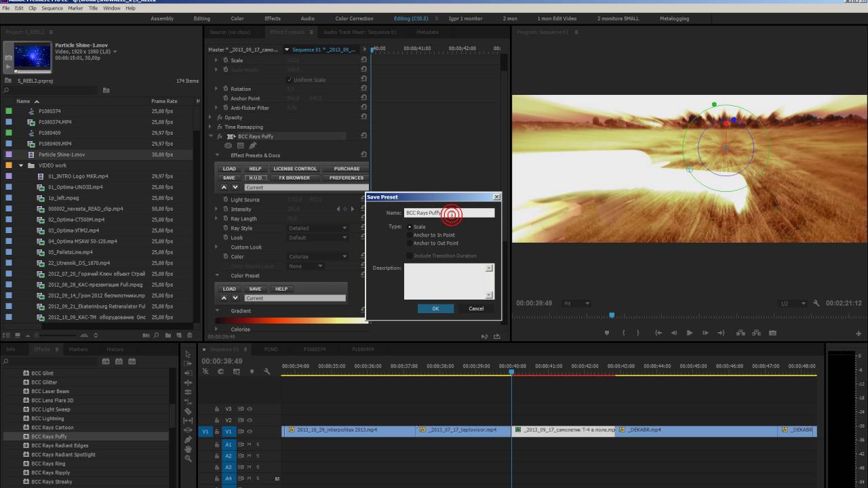Mute audio track A1

[x=249, y=445]
